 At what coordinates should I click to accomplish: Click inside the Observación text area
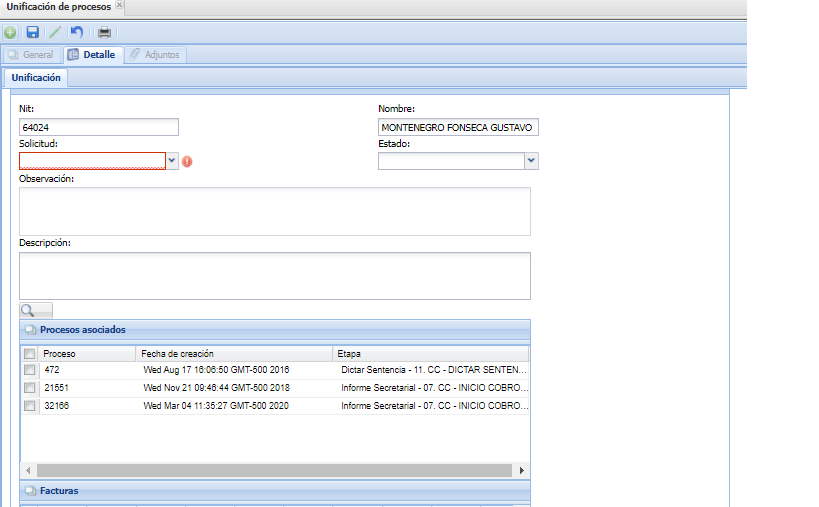274,211
